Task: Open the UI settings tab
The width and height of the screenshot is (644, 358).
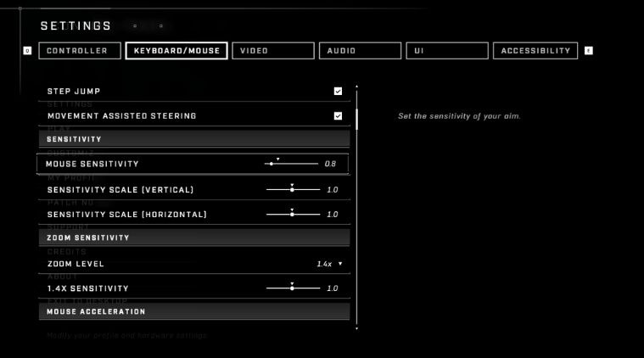Action: tap(446, 51)
